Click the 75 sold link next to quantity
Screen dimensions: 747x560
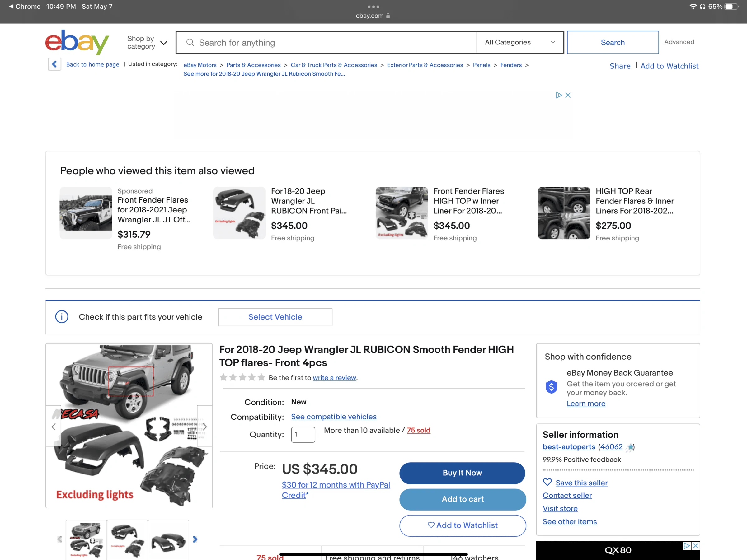[x=418, y=430]
